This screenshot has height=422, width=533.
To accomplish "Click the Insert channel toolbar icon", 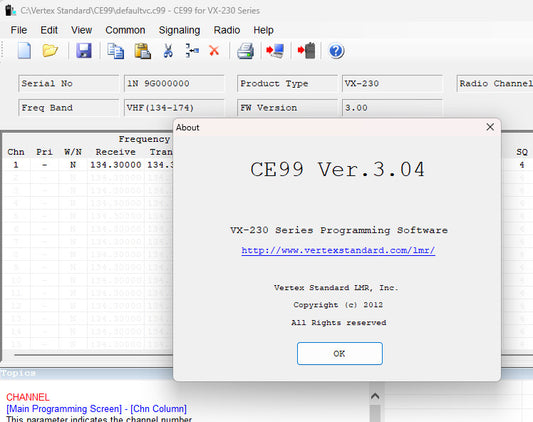I will (x=192, y=51).
